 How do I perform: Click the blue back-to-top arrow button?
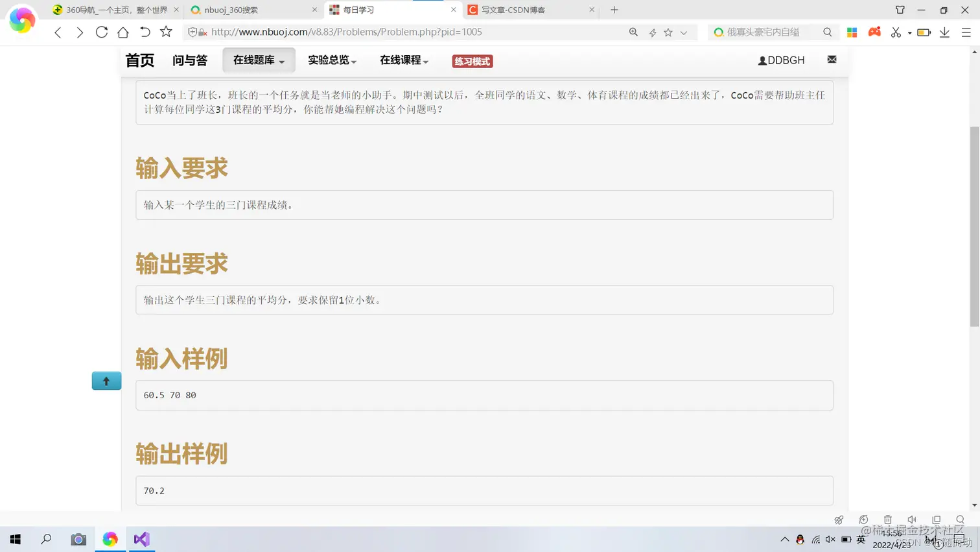tap(107, 381)
